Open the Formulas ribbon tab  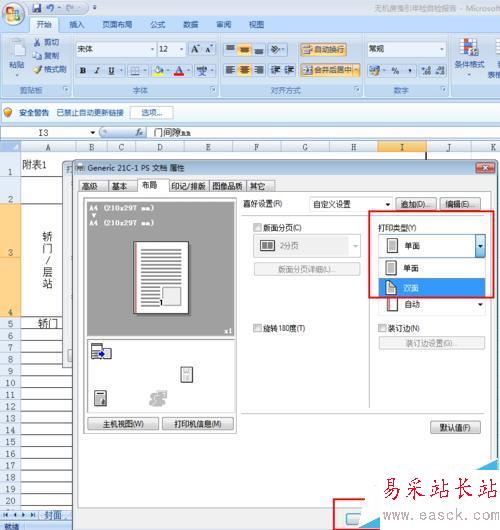[158, 24]
